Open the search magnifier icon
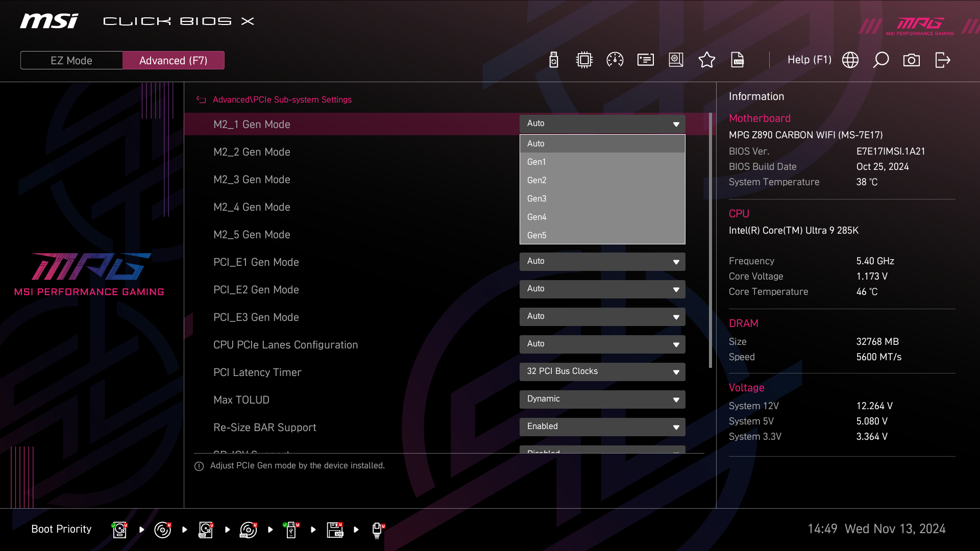Image resolution: width=980 pixels, height=551 pixels. point(880,60)
